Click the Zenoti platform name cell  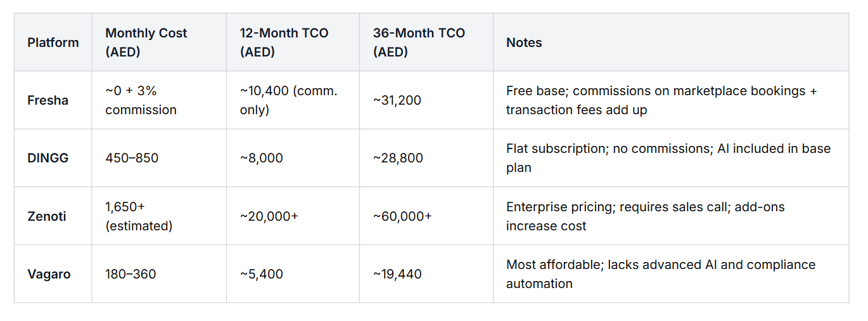[47, 216]
